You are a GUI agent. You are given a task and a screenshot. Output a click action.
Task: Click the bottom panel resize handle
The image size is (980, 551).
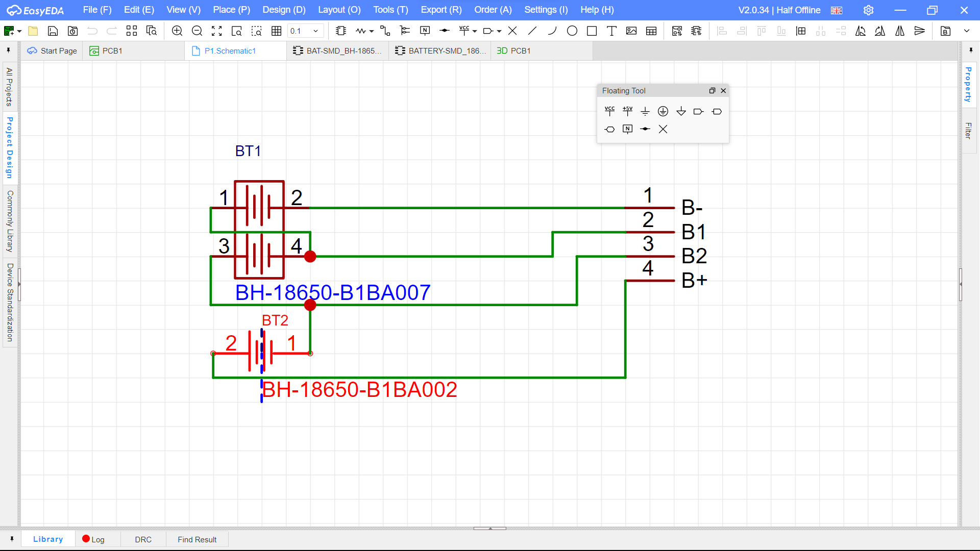click(x=489, y=529)
